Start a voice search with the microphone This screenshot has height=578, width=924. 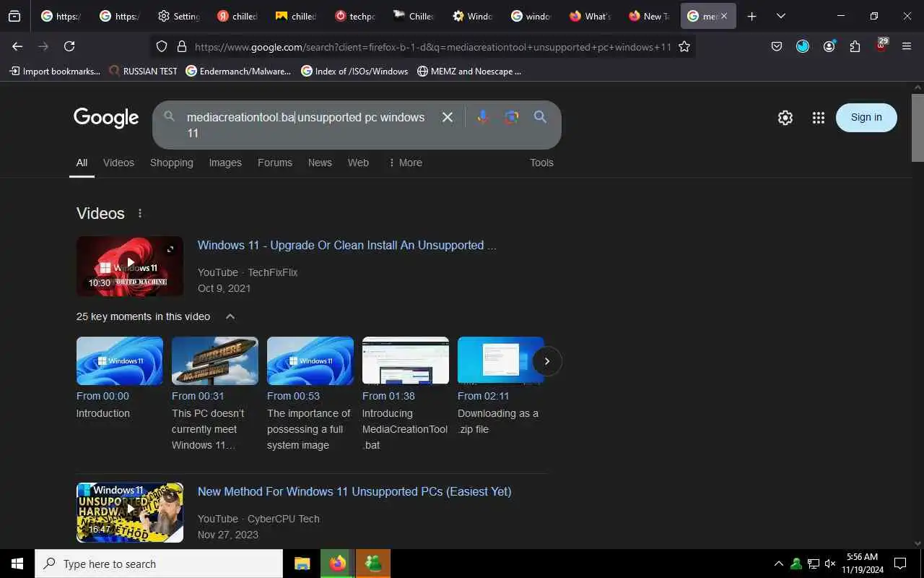point(483,117)
